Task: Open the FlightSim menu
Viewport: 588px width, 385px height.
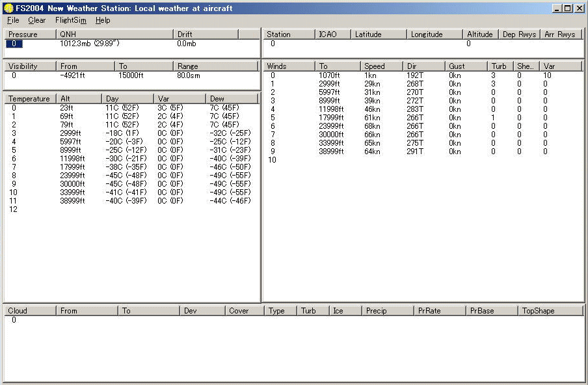Action: click(70, 20)
